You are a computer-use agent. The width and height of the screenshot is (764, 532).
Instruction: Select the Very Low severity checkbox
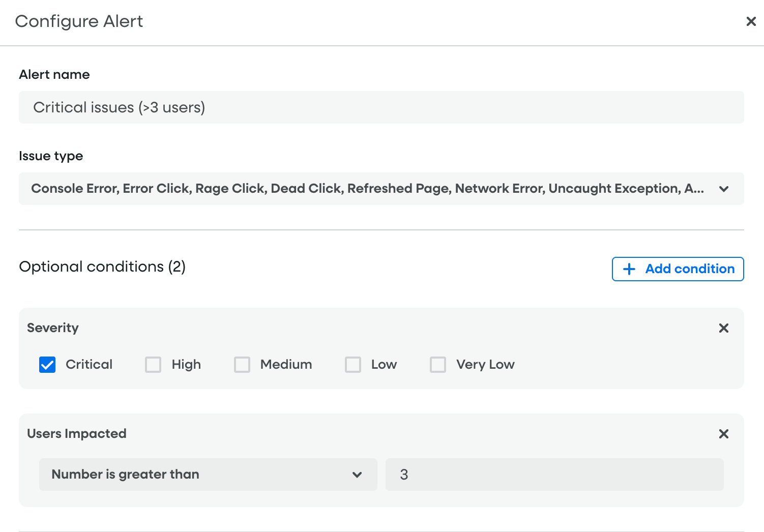click(438, 365)
